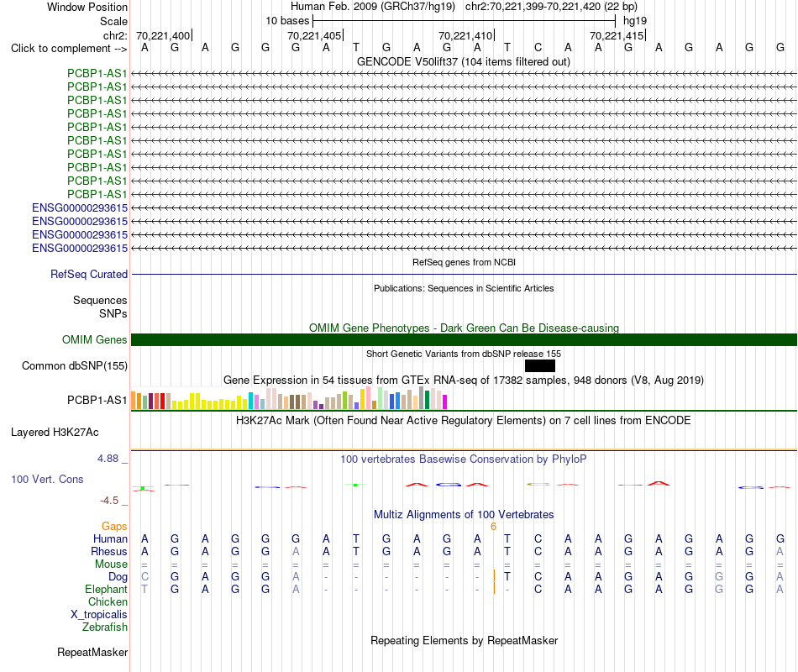The image size is (798, 672).
Task: Click the RefSeq Curated horizontal intron line
Action: click(464, 275)
